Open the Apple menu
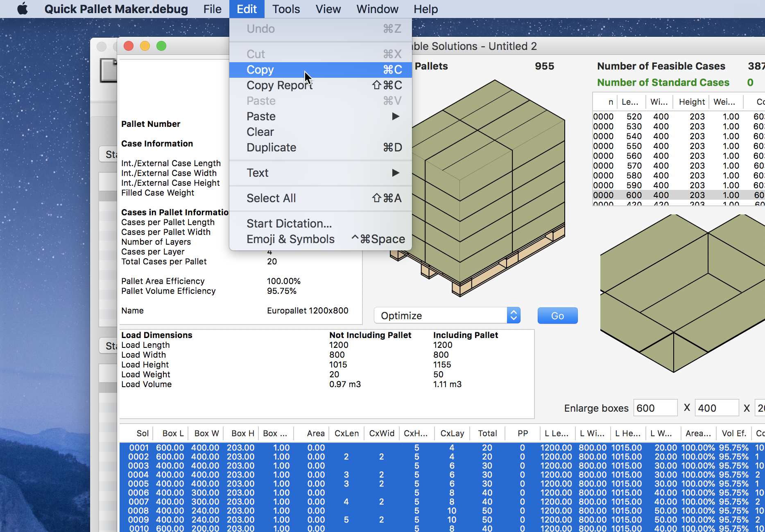The image size is (765, 532). 23,9
